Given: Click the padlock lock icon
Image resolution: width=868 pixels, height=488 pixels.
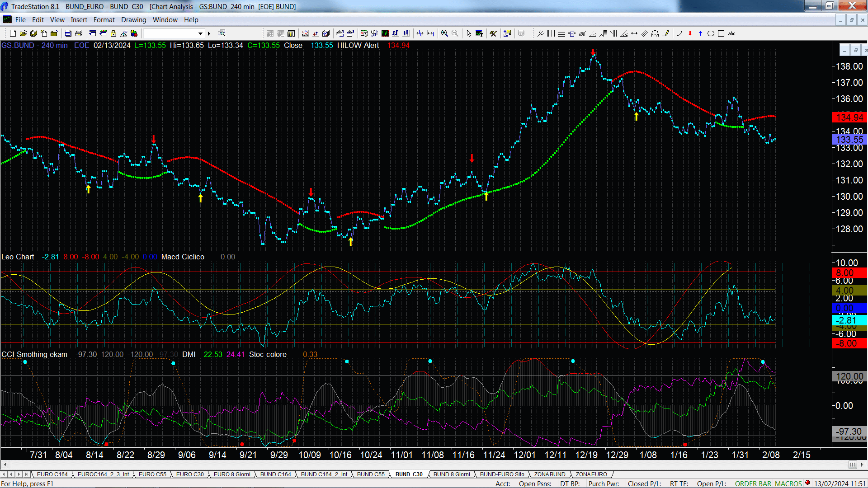Looking at the screenshot, I should pos(113,33).
